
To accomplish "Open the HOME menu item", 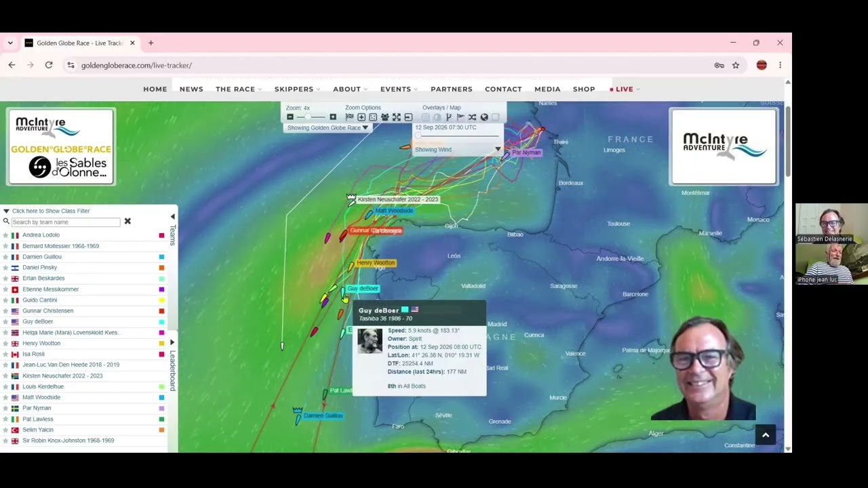I will tap(155, 89).
